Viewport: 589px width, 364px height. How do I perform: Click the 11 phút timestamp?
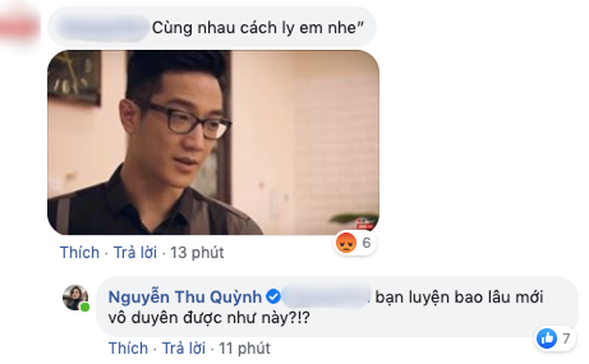coord(245,348)
